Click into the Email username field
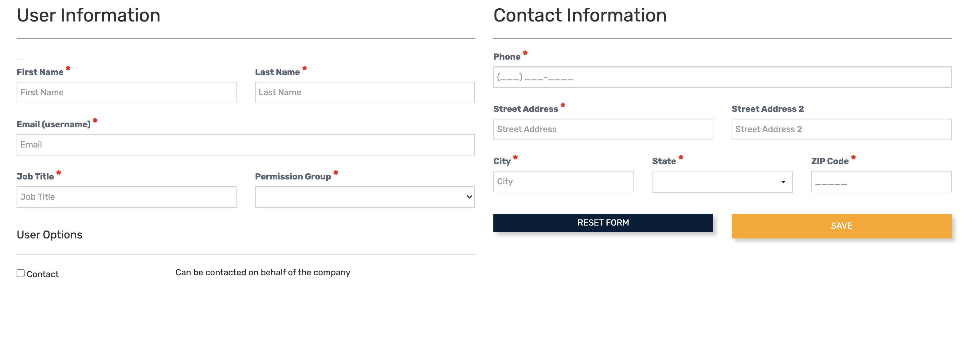 [x=245, y=145]
